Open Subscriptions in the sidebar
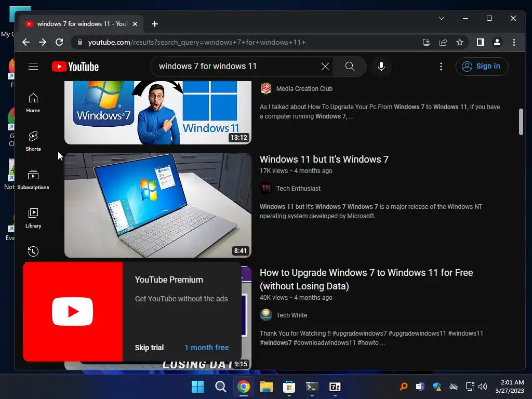The height and width of the screenshot is (399, 532). pyautogui.click(x=33, y=179)
